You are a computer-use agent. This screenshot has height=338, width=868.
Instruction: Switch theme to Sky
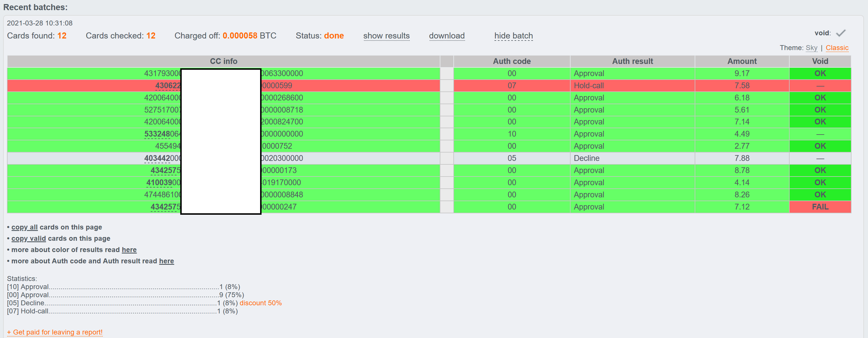coord(811,48)
